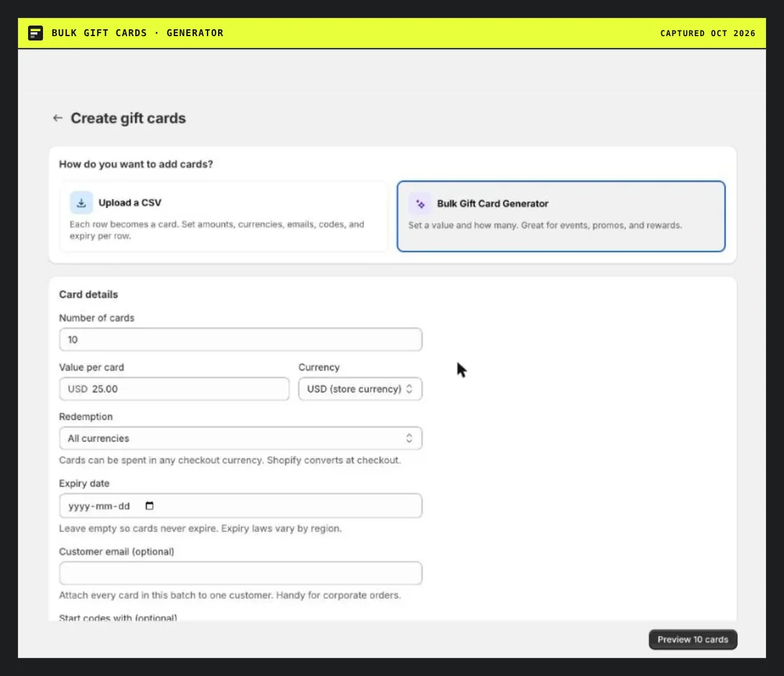Click the 'Cards can be spent in any checkout currency' text
This screenshot has width=784, height=676.
(x=230, y=460)
